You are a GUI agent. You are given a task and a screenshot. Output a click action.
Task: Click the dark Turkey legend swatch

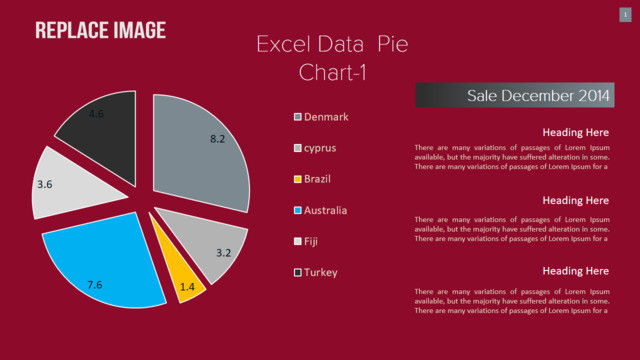[298, 272]
